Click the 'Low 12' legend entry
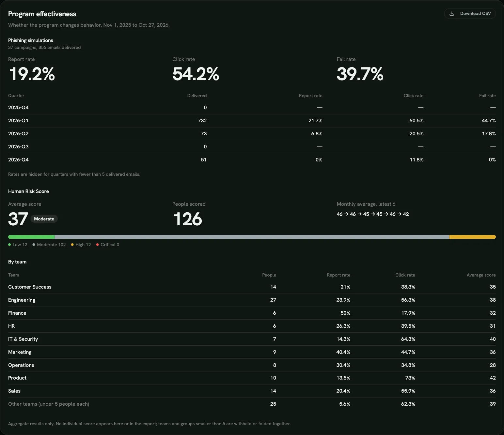 coord(18,245)
